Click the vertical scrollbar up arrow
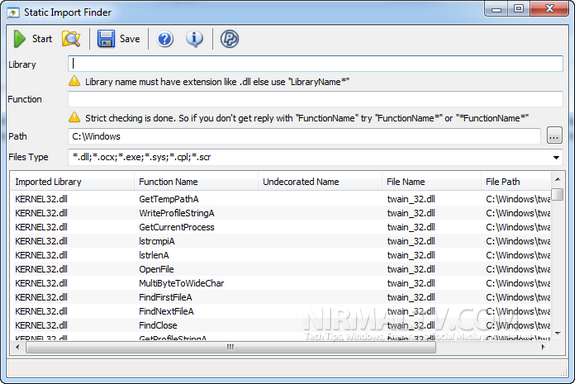 [x=557, y=179]
